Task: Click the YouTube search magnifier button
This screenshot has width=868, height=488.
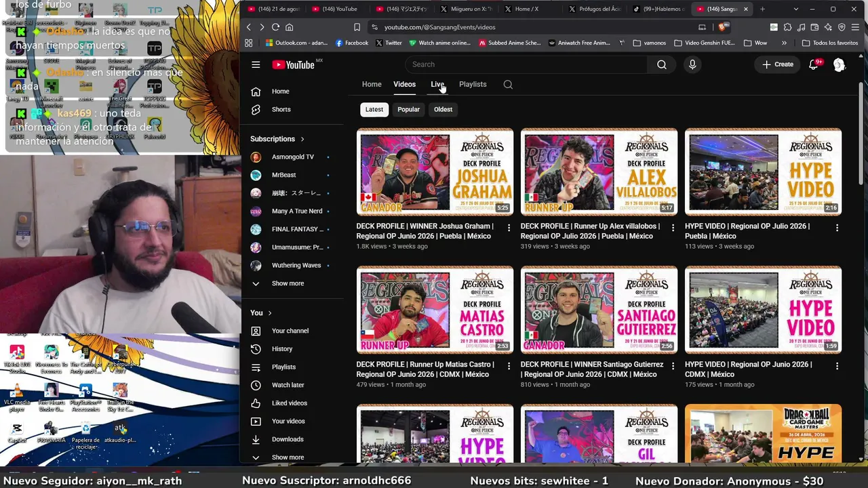Action: click(x=662, y=64)
